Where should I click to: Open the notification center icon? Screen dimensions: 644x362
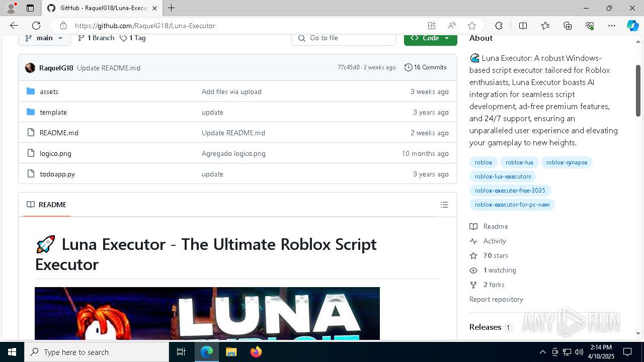pos(627,352)
